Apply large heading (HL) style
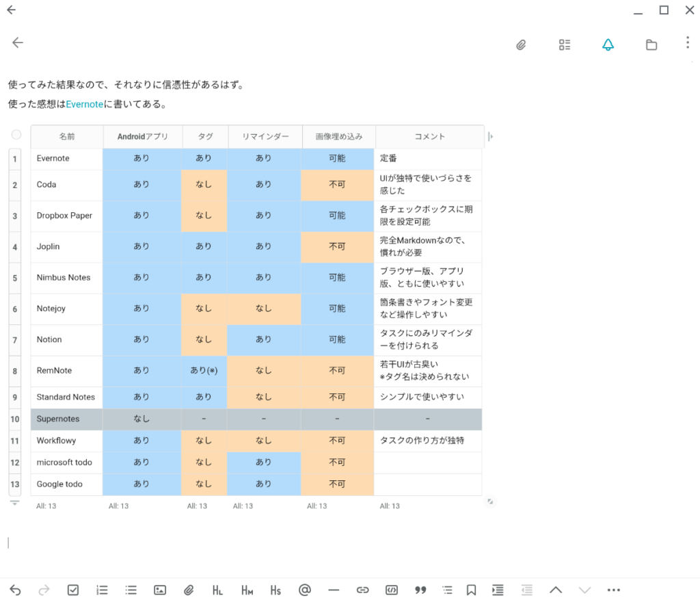 (217, 590)
